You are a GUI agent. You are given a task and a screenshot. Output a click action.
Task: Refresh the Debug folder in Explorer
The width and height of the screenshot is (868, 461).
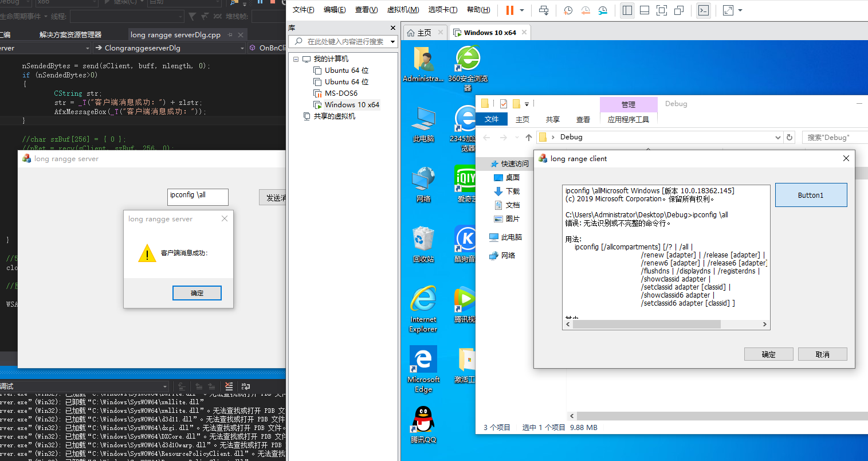pos(790,138)
